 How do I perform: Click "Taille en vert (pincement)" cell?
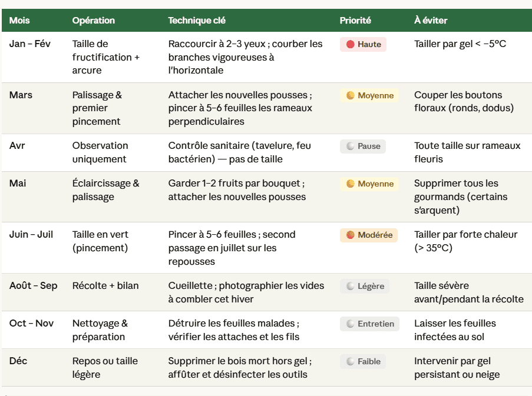[100, 241]
